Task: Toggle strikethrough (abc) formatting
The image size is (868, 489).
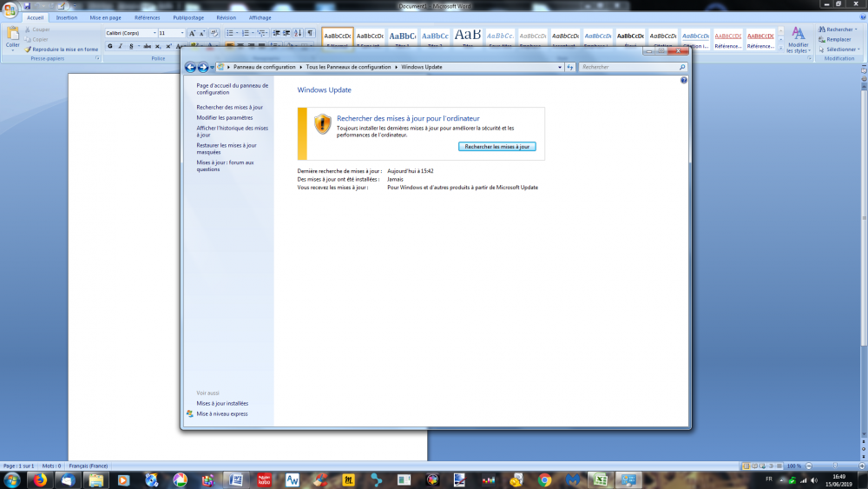Action: point(148,47)
